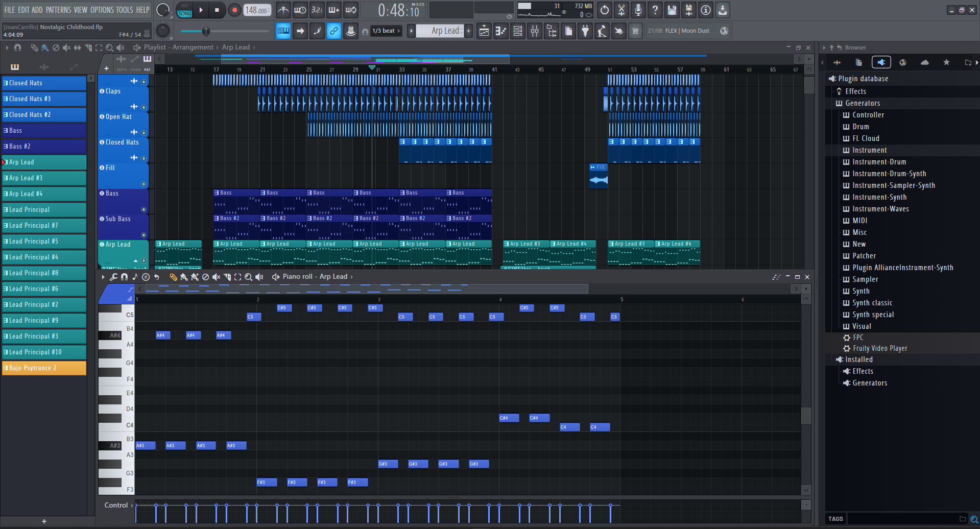Collapse the Plugin database tree
This screenshot has height=529, width=980.
[863, 79]
